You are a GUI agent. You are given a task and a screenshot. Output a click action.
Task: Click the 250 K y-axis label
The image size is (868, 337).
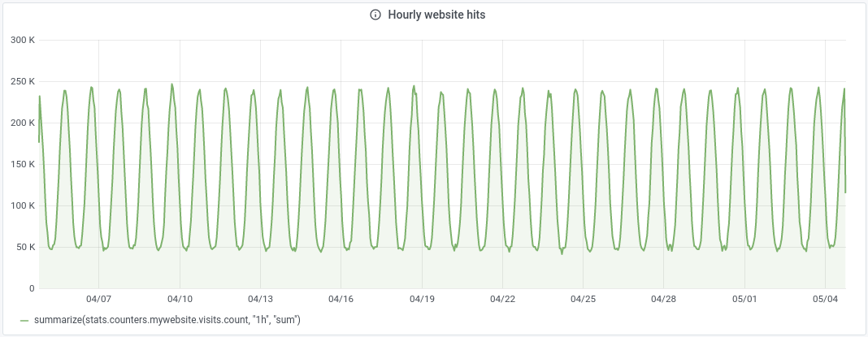point(22,81)
